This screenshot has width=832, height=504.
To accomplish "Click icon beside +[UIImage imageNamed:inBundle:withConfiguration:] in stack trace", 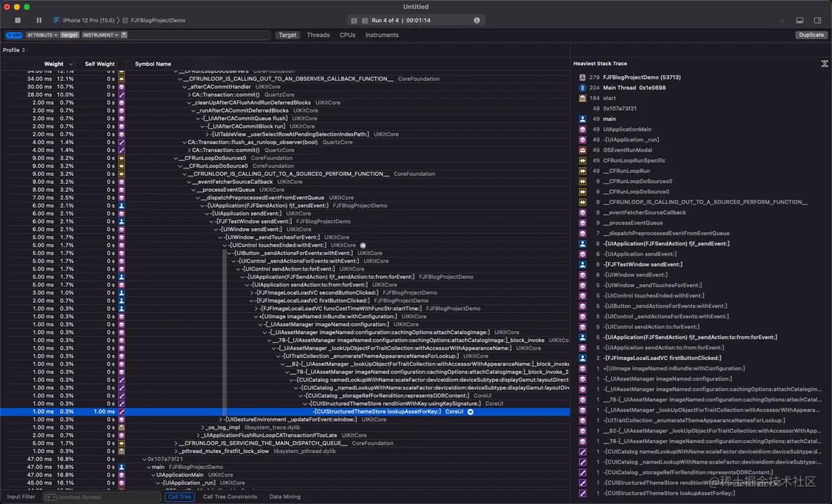I will coord(582,368).
